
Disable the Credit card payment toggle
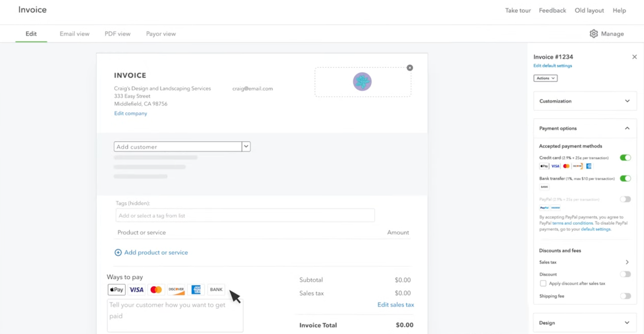[x=625, y=158]
